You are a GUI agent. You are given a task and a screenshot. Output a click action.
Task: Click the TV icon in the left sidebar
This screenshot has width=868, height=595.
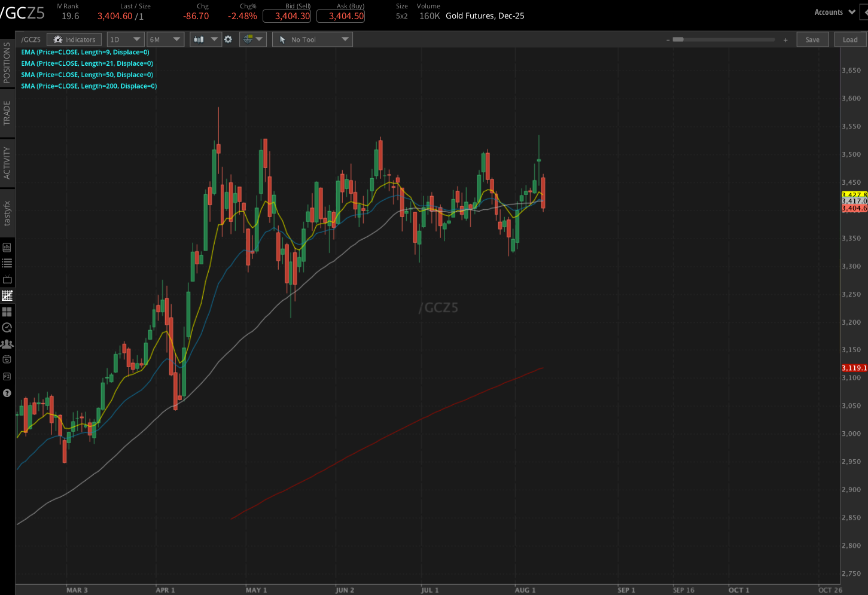click(x=8, y=279)
